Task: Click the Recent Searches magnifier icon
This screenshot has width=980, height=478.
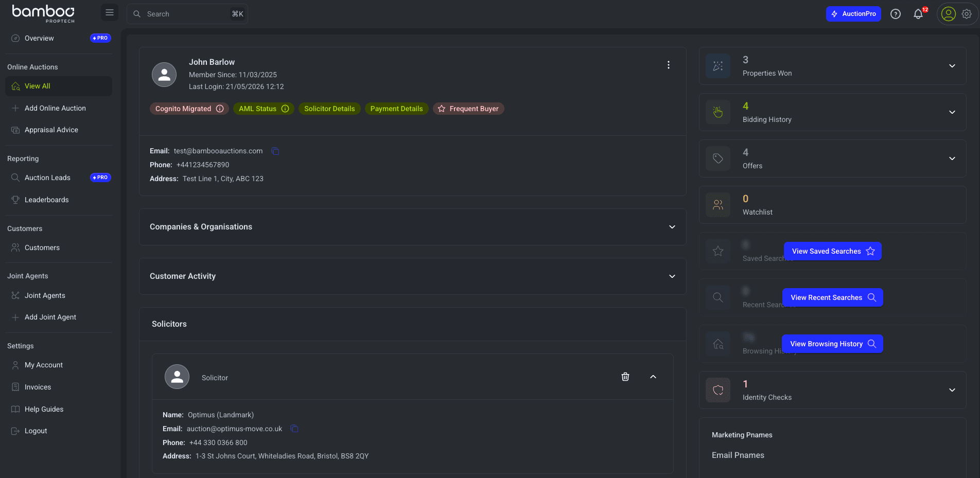Action: tap(718, 297)
